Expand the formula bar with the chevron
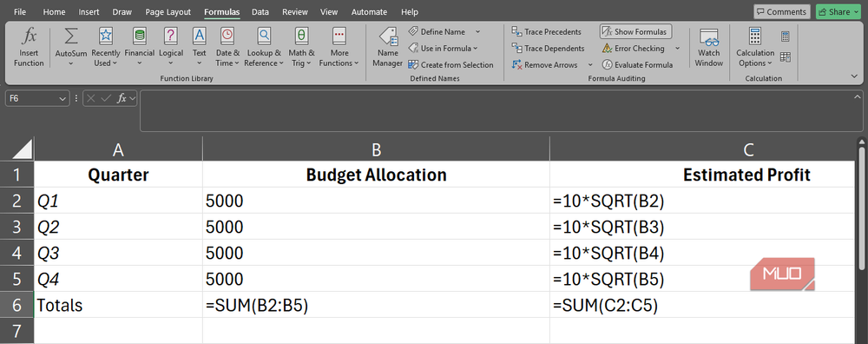The image size is (868, 344). coord(858,96)
